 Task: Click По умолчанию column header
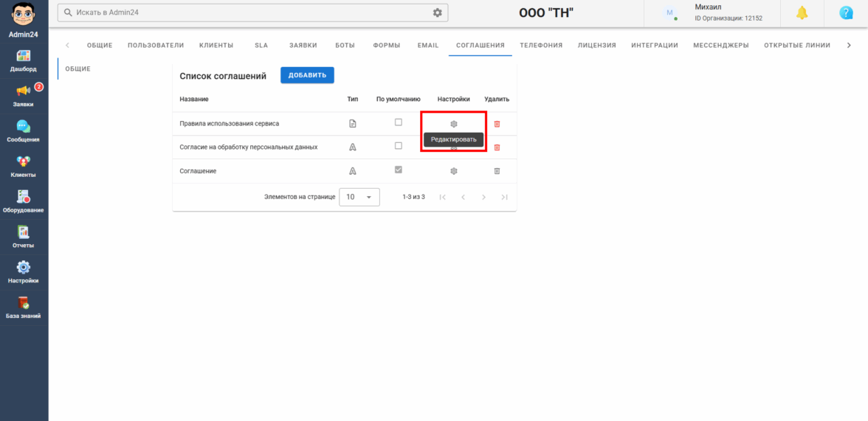tap(398, 99)
